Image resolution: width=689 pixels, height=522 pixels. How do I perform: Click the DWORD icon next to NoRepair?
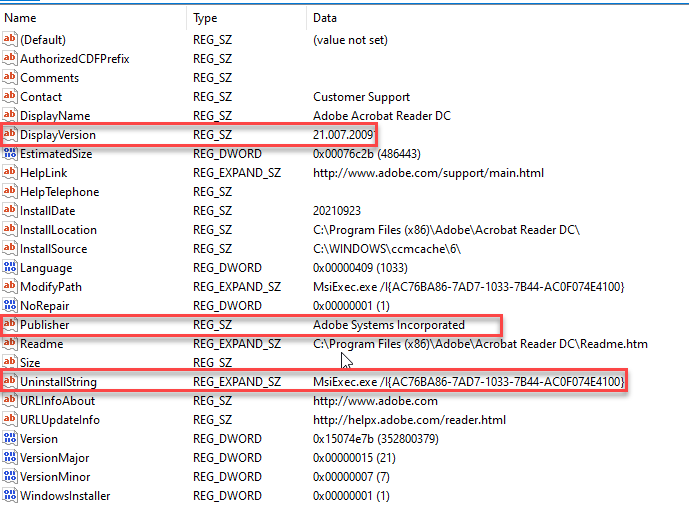click(10, 305)
